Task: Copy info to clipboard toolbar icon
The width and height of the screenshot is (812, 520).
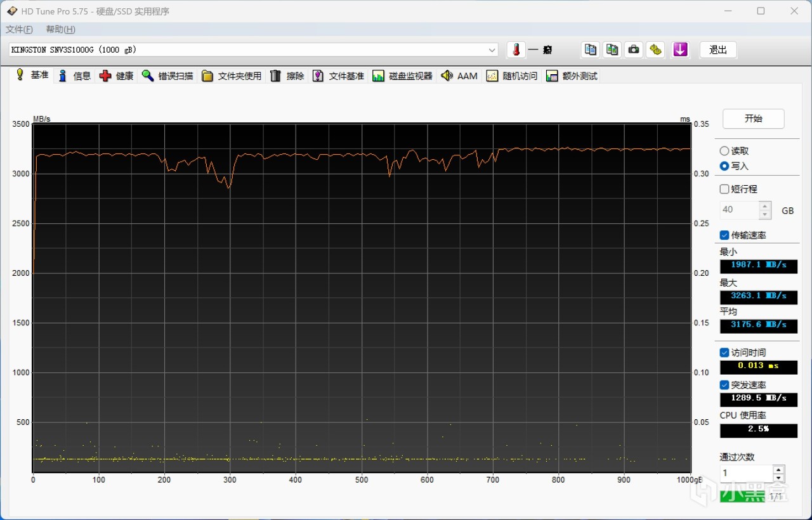Action: point(591,49)
